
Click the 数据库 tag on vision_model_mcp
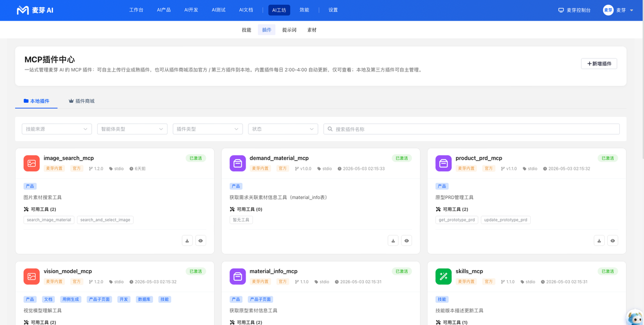pos(144,299)
